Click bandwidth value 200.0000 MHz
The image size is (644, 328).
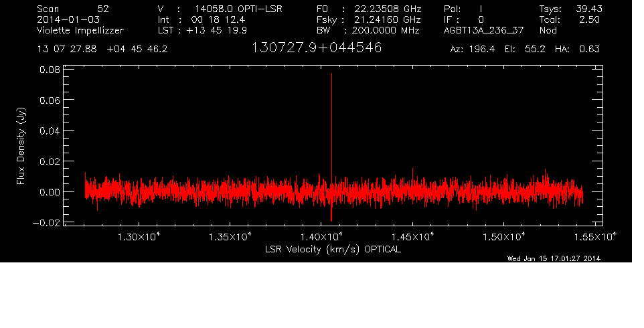[385, 30]
